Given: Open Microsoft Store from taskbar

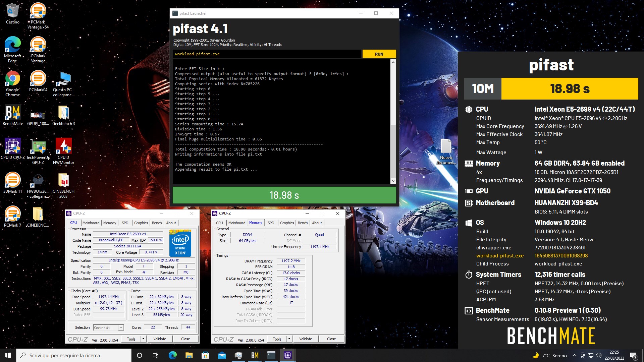Looking at the screenshot, I should (206, 355).
